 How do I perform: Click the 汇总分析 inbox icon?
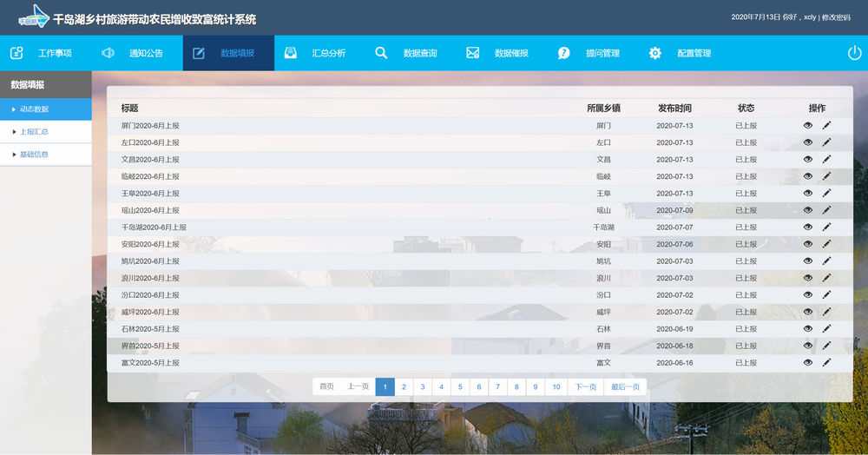tap(291, 53)
